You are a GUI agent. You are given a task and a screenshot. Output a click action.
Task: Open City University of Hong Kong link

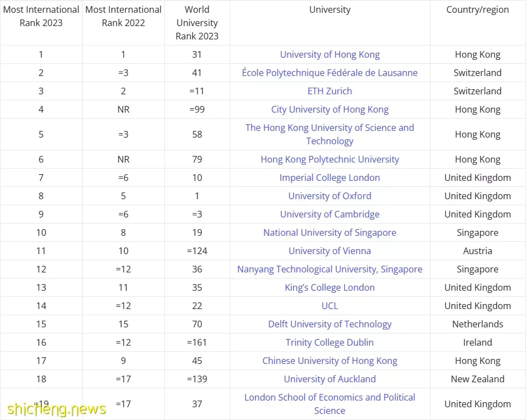coord(330,110)
